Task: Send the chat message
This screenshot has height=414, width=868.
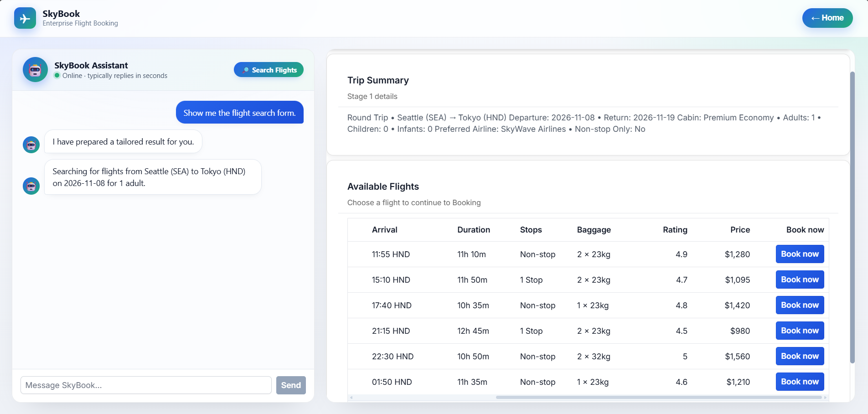Action: 291,385
